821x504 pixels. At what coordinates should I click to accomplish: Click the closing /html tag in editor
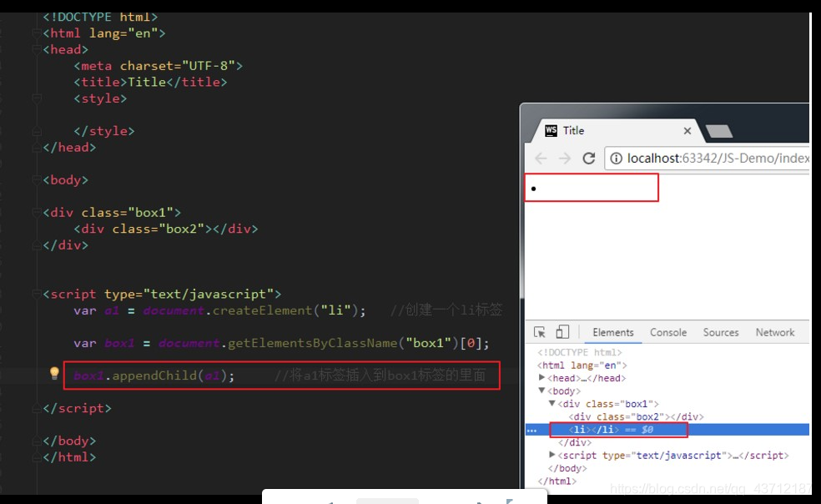(x=69, y=456)
